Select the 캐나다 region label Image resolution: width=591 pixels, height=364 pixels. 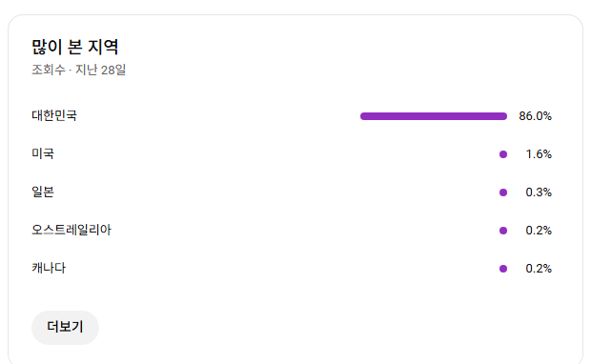pyautogui.click(x=49, y=268)
